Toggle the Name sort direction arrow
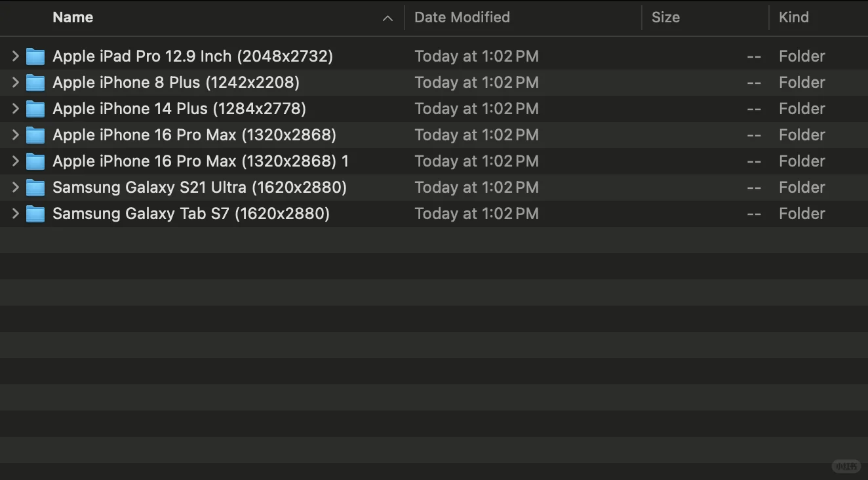The width and height of the screenshot is (868, 480). pos(387,18)
